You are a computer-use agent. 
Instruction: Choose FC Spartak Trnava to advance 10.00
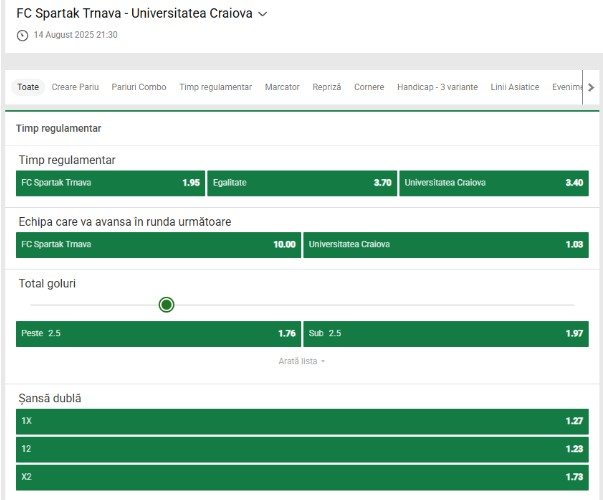click(158, 245)
